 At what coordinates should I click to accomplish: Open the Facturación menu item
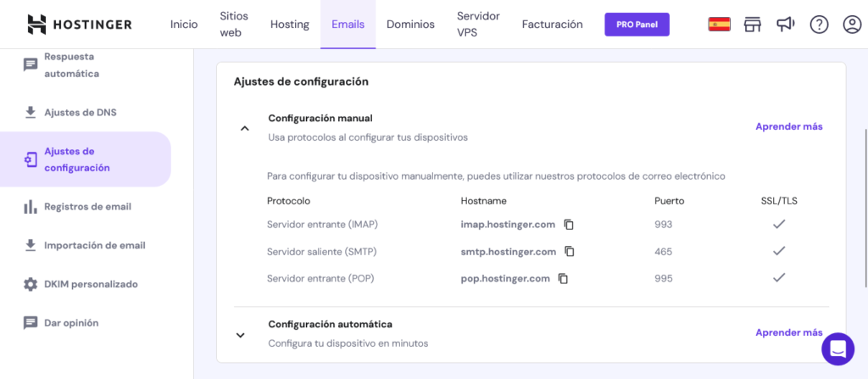[x=553, y=25]
